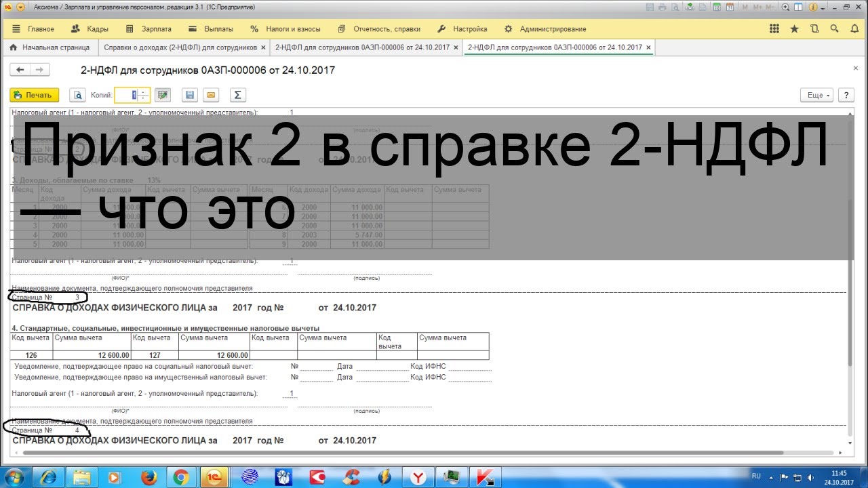Toggle the edit mode icon beside copies
Screen dimensions: 868x488
click(162, 95)
